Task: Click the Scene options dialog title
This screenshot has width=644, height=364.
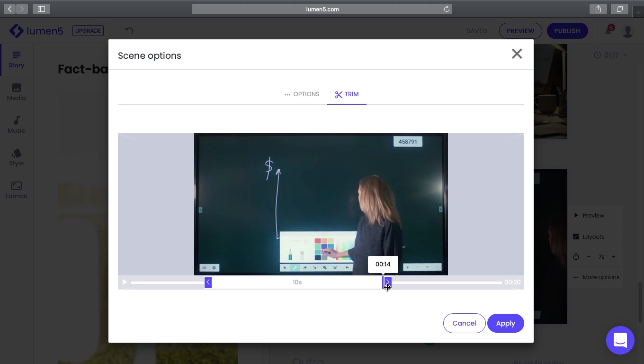Action: coord(150,55)
